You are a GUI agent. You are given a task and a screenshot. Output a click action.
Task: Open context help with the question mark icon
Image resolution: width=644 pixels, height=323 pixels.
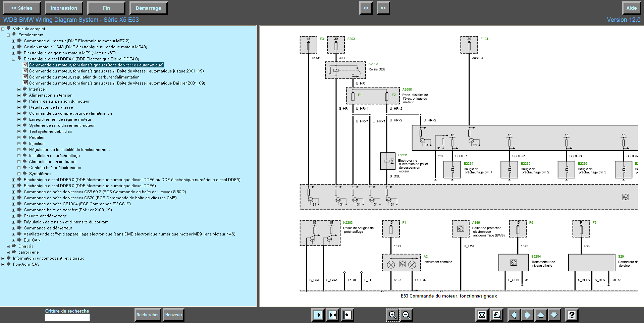pos(572,315)
